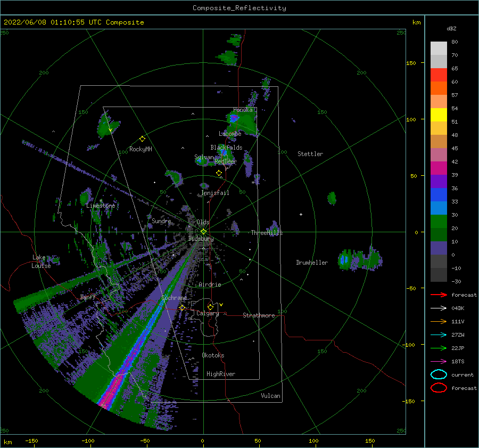Click the Strathmore label
Viewport: 479px width, 448px height.
click(259, 315)
